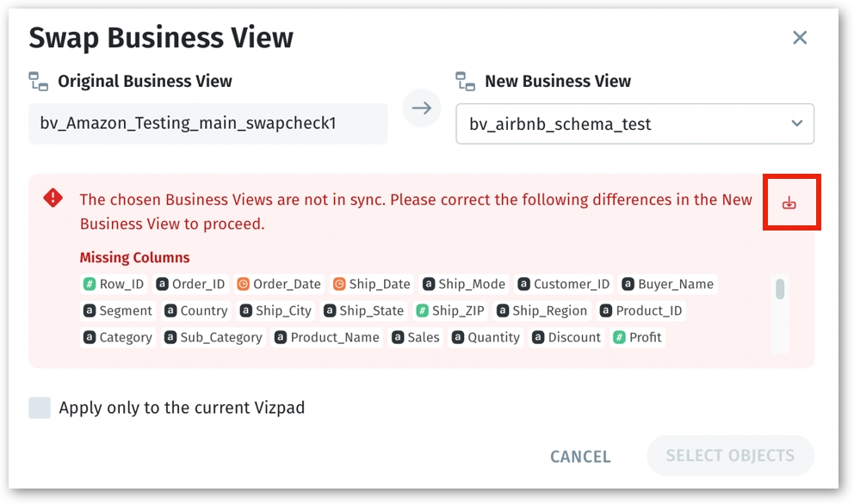Download the differences report icon

tap(789, 203)
